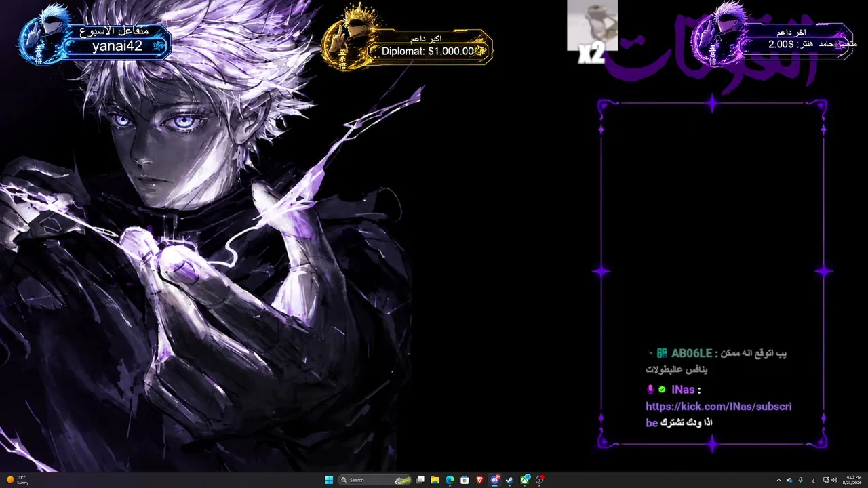The image size is (868, 488).
Task: Show hidden system tray icons
Action: [x=778, y=480]
